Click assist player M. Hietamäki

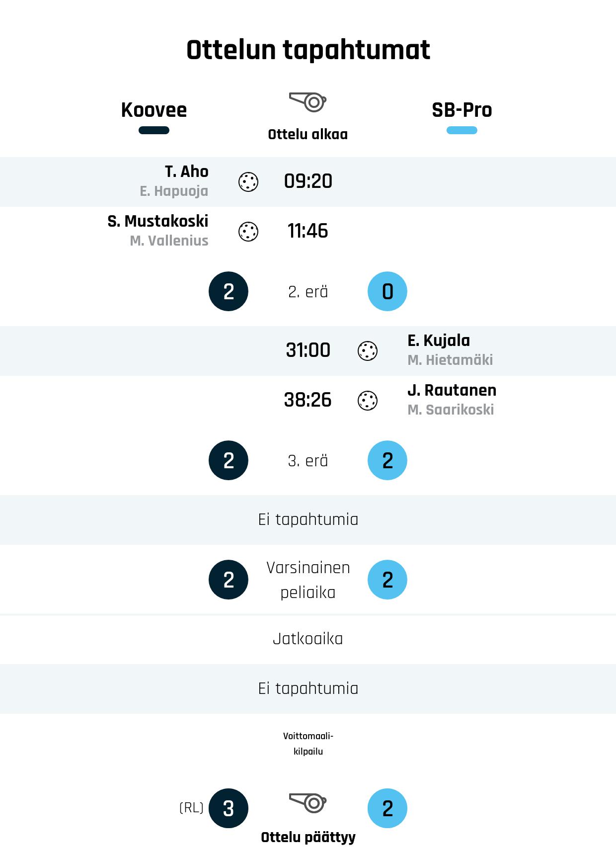[450, 360]
